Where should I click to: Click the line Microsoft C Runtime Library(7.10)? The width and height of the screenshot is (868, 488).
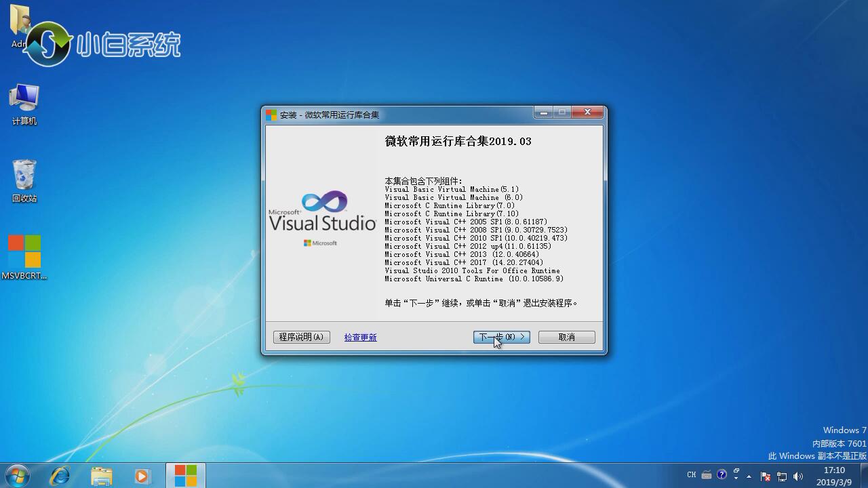(452, 213)
